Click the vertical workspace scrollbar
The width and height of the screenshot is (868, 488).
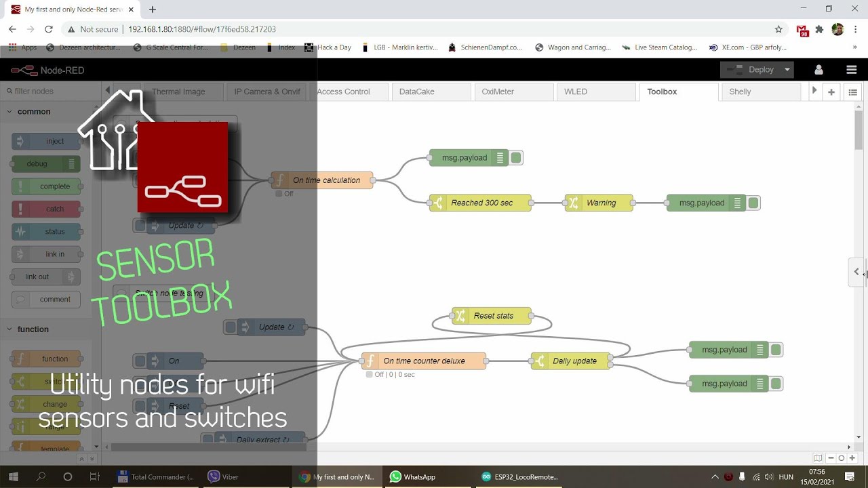[x=859, y=130]
